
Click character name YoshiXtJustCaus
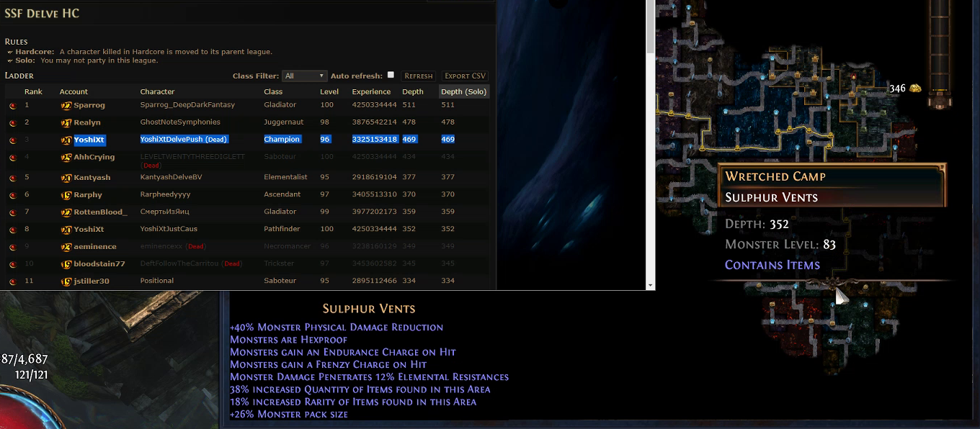click(x=169, y=229)
